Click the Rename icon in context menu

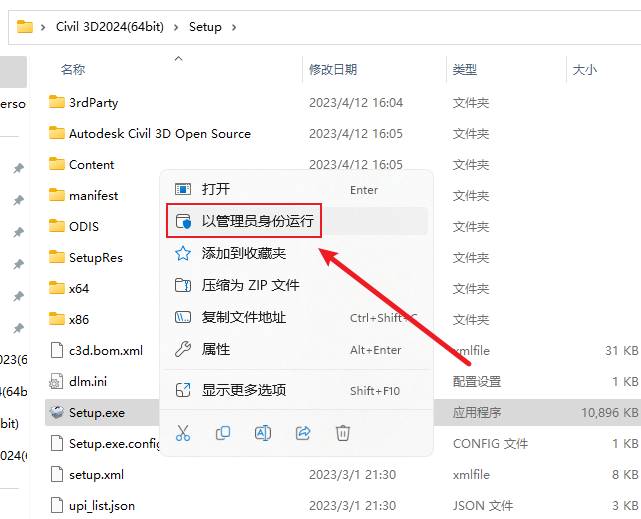coord(263,433)
